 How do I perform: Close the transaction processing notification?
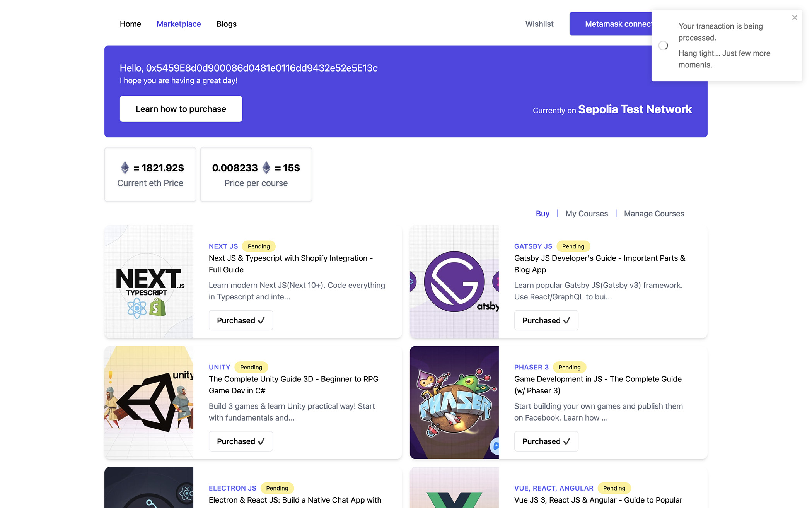pos(794,18)
